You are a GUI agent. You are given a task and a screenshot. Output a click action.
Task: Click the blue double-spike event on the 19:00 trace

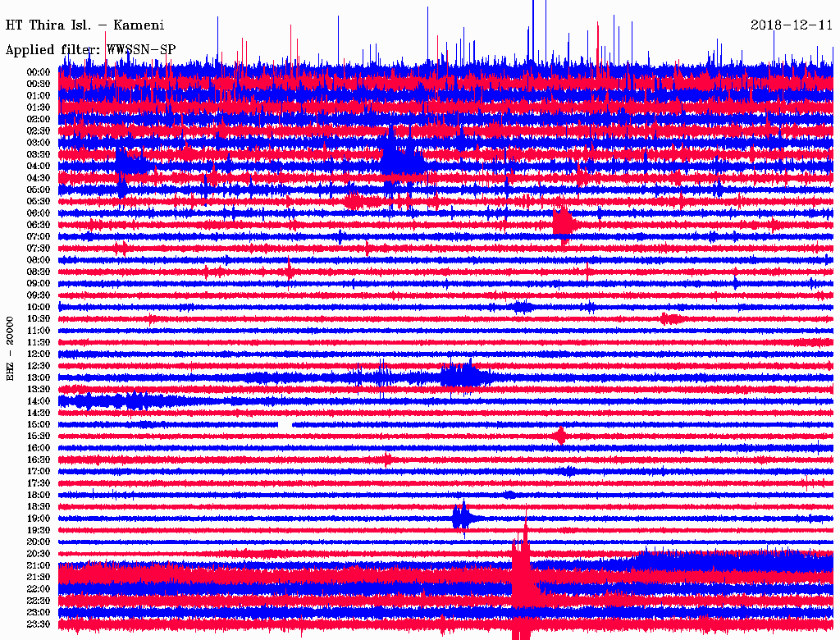(463, 518)
